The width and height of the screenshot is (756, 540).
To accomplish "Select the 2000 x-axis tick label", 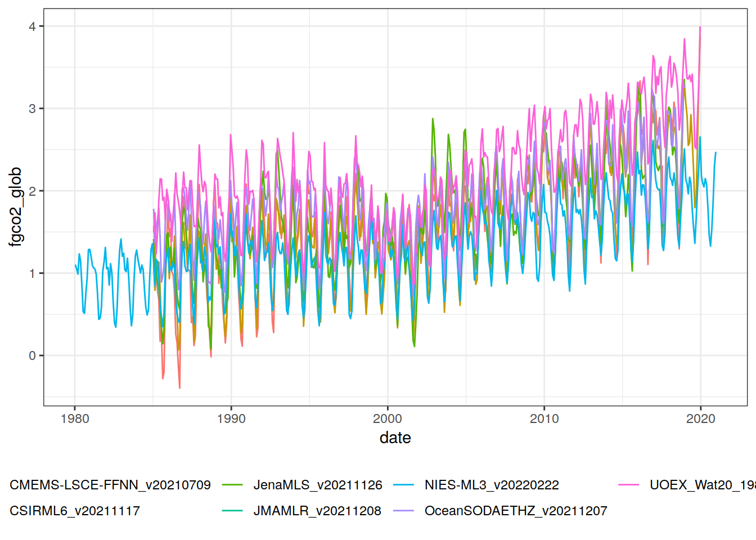I will (388, 418).
